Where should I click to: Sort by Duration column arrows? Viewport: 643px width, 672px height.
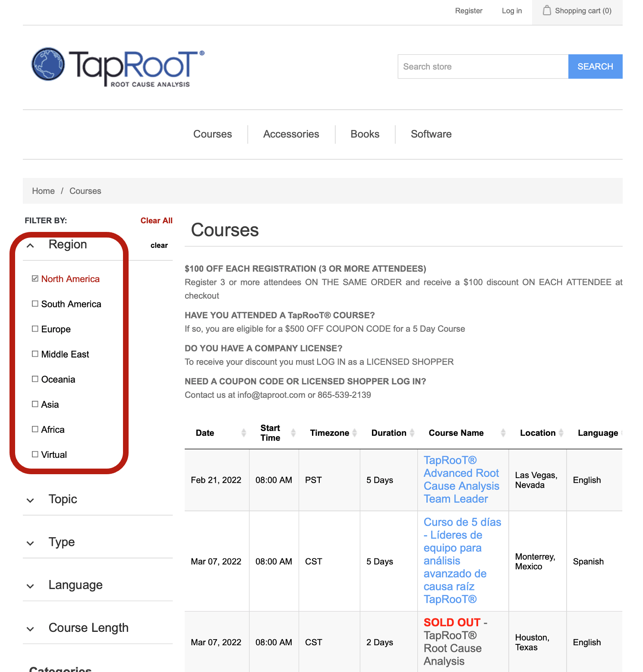click(x=412, y=433)
